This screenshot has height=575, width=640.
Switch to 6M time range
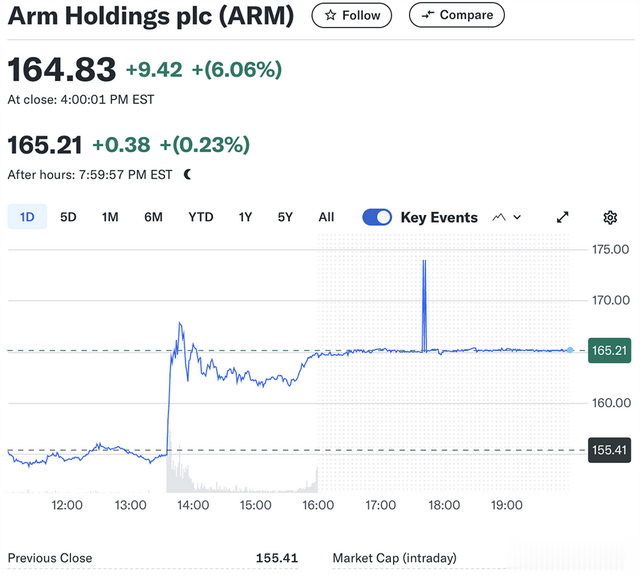(153, 217)
